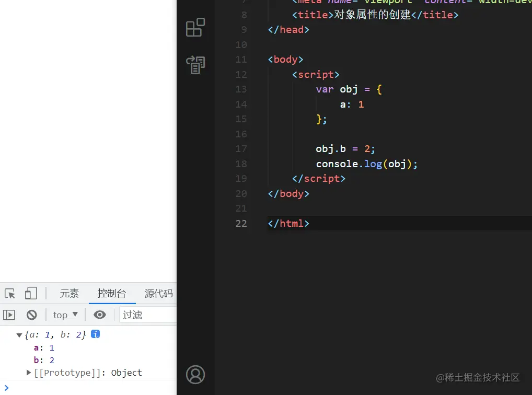Toggle the device toolbar emulation
The image size is (532, 395).
(x=31, y=293)
